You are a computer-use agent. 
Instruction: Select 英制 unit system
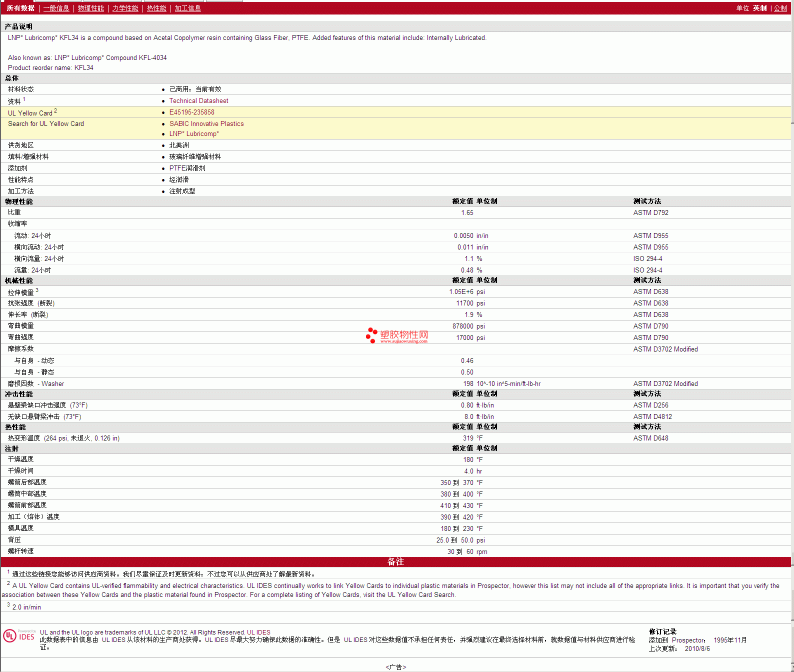pyautogui.click(x=760, y=8)
